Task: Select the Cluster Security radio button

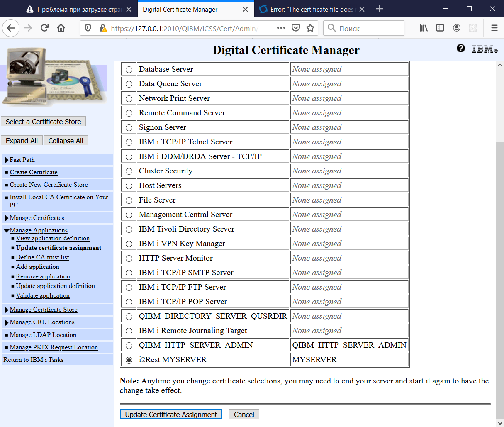Action: (129, 171)
